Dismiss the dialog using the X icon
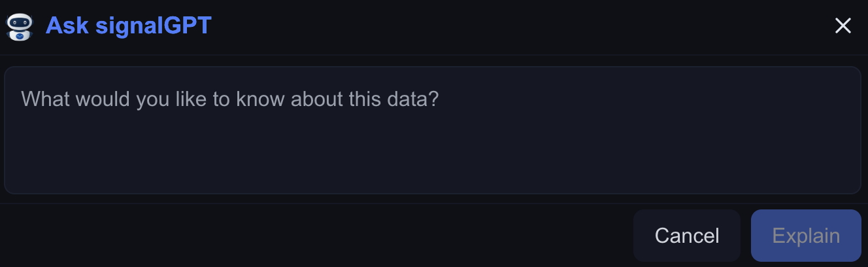 click(x=843, y=26)
